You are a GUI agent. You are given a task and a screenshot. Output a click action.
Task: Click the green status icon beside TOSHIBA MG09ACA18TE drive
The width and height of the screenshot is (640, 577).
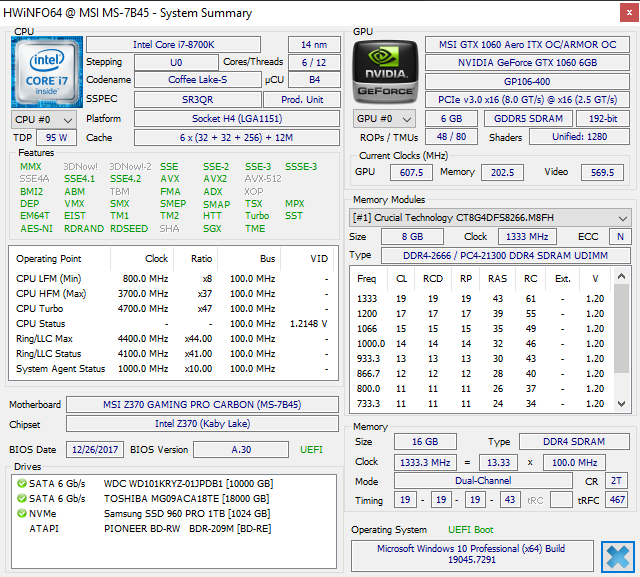(22, 499)
